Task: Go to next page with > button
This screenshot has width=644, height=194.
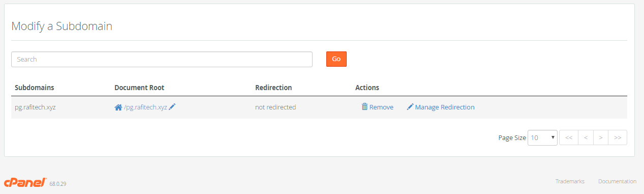Action: pyautogui.click(x=601, y=137)
